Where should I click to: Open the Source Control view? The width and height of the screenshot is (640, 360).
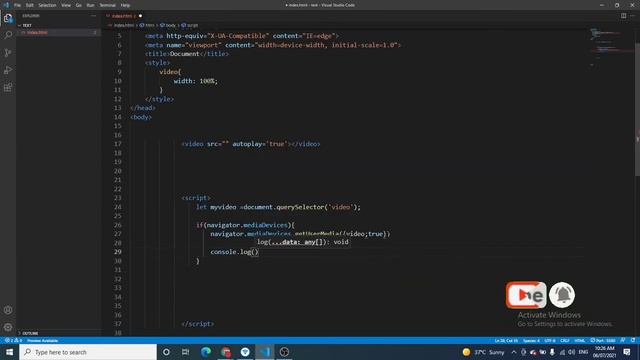[8, 53]
